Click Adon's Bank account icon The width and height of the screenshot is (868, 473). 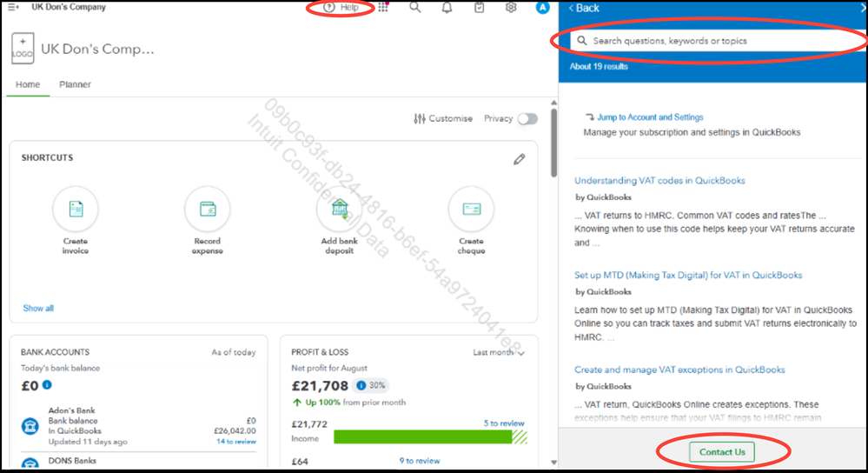[30, 426]
